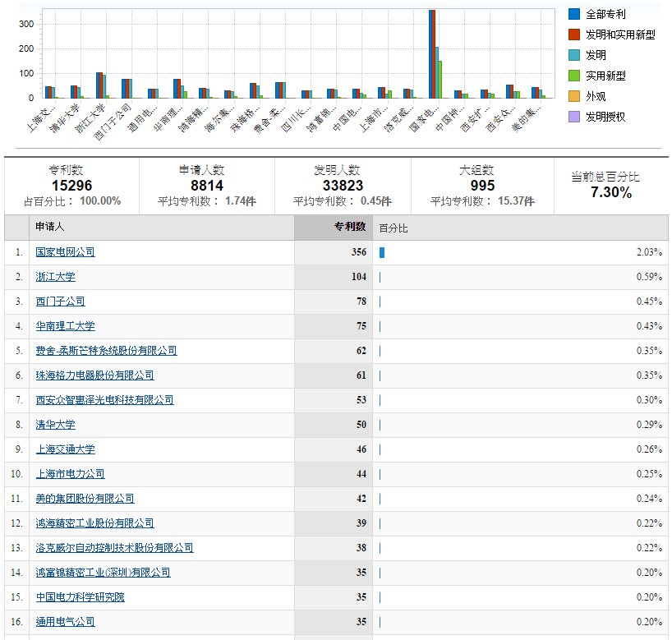Image resolution: width=672 pixels, height=640 pixels.
Task: Click the 全部专利 legend label
Action: (605, 14)
